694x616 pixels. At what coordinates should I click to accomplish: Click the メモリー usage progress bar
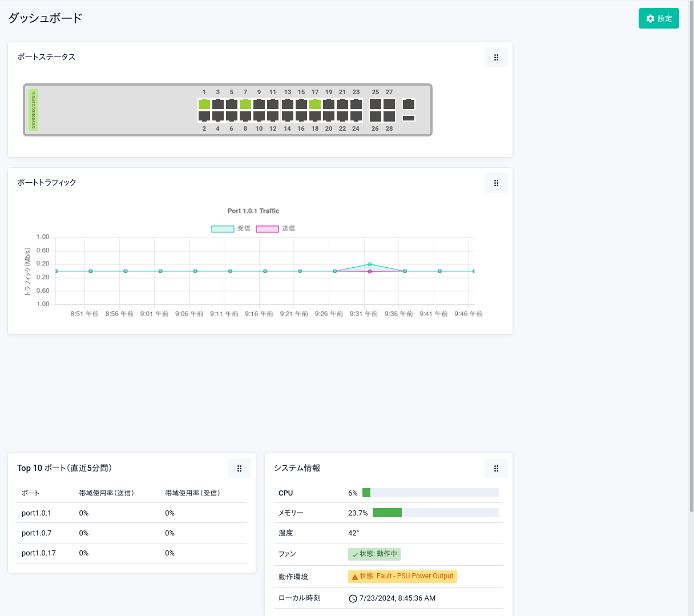pos(435,513)
